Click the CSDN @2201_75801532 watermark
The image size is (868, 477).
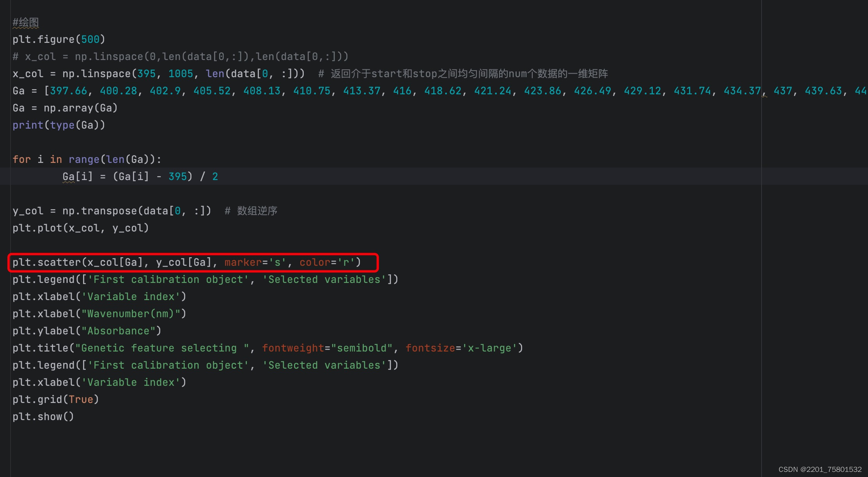820,469
